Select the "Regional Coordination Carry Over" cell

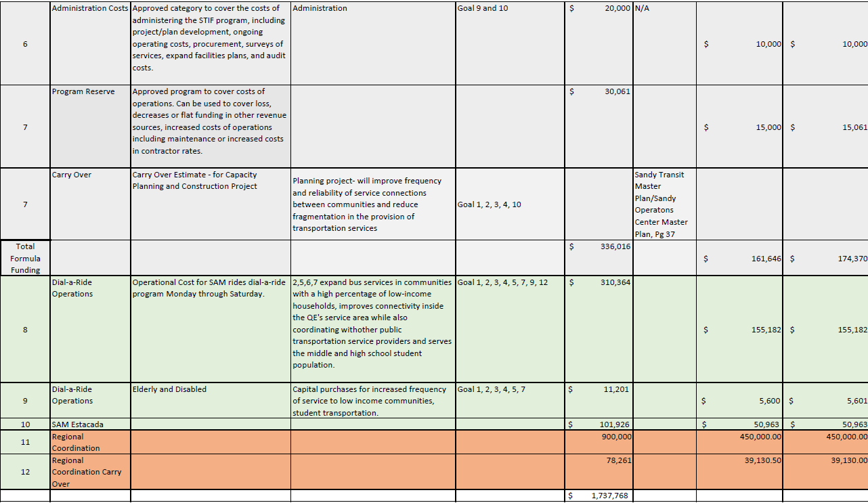click(x=90, y=472)
